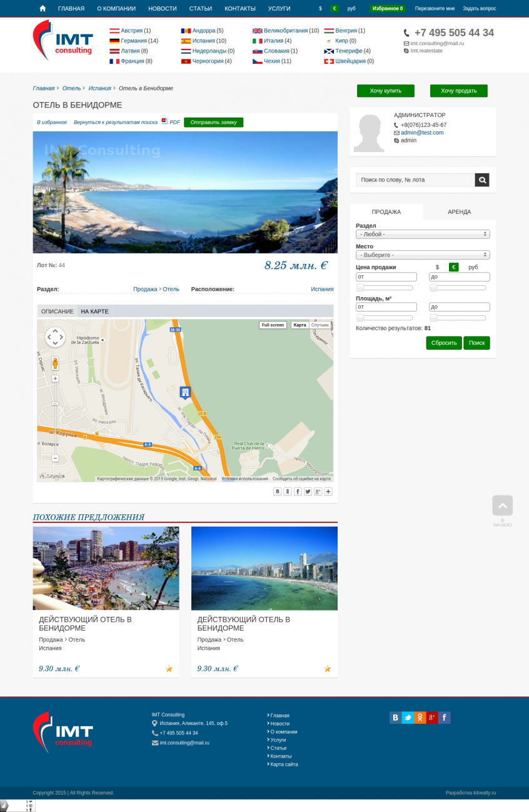Share via Twitter icon below the map

308,492
